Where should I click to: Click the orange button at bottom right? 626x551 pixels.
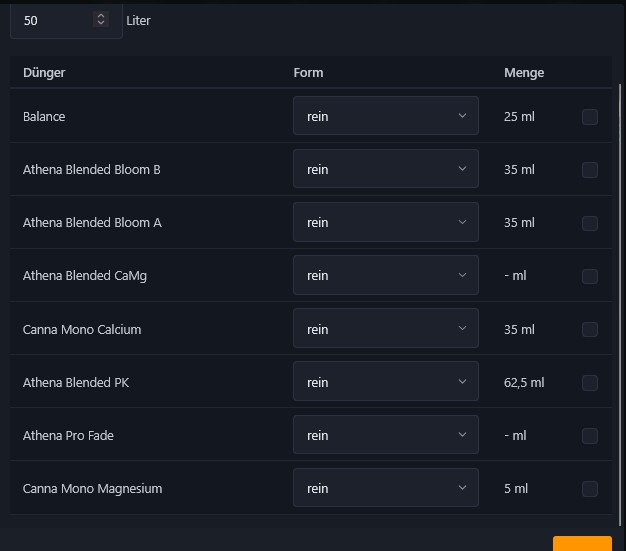(582, 544)
